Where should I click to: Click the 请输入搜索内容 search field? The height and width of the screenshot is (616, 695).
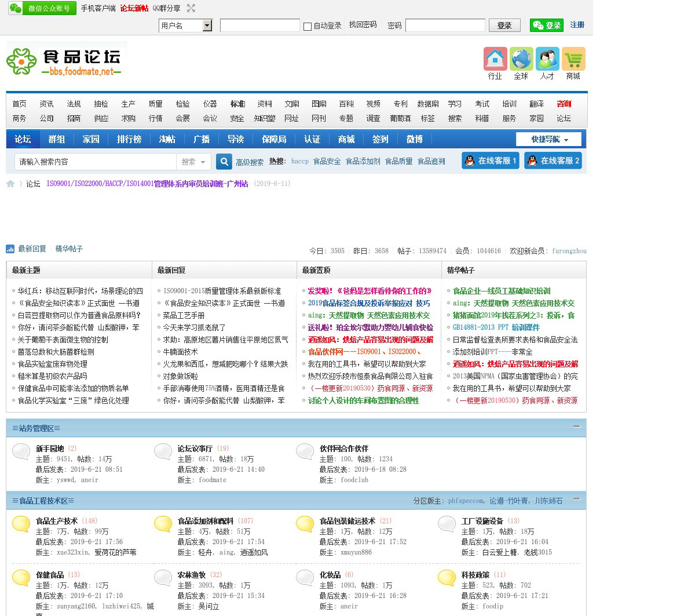(x=96, y=162)
